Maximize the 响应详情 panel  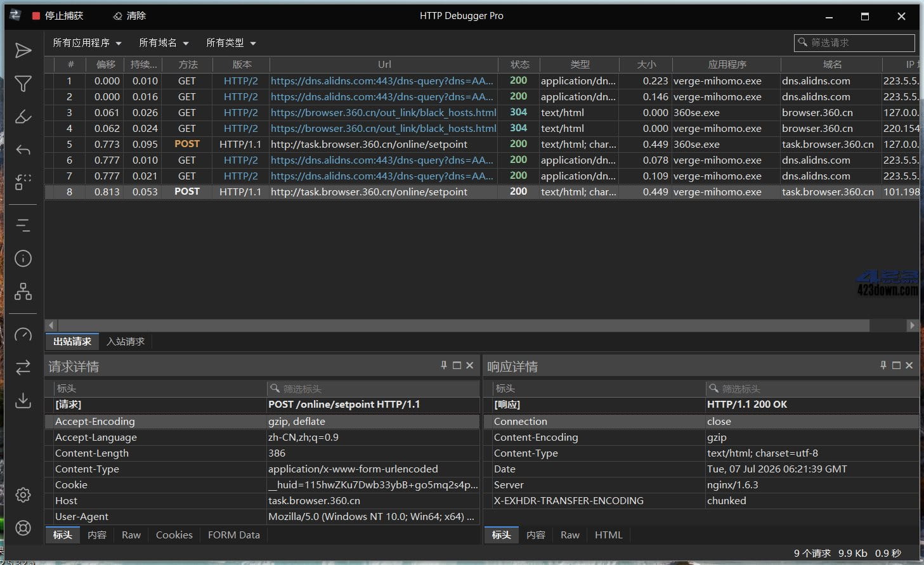[x=896, y=365]
